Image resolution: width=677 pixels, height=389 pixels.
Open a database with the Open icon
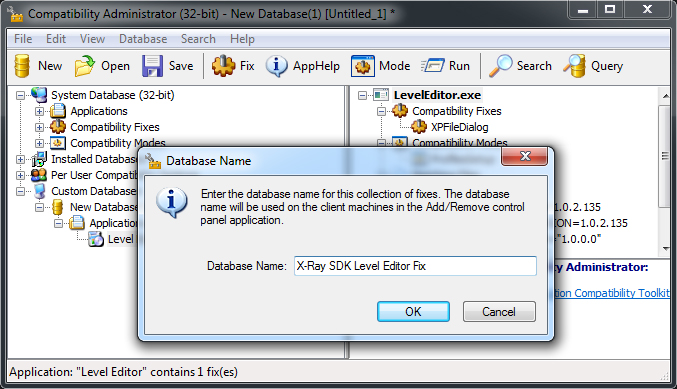click(85, 66)
